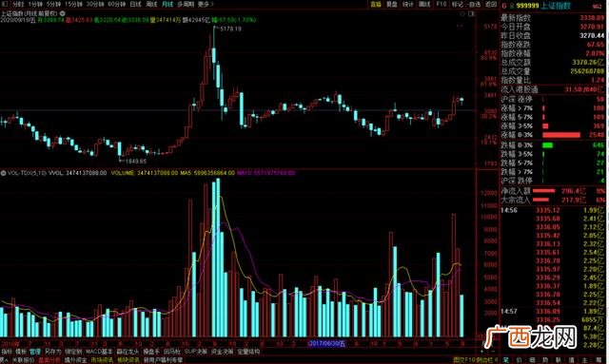Click the 返回 back button
Image resolution: width=609 pixels, height=364 pixels.
point(491,4)
